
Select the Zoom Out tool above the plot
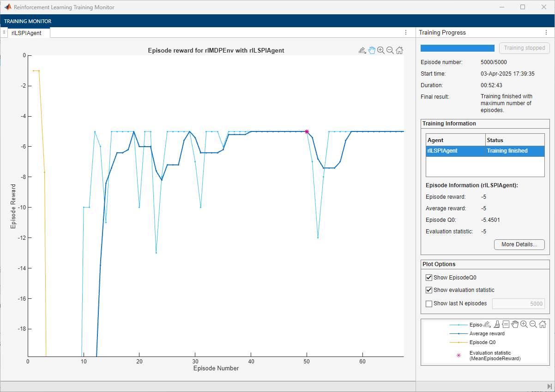click(390, 50)
